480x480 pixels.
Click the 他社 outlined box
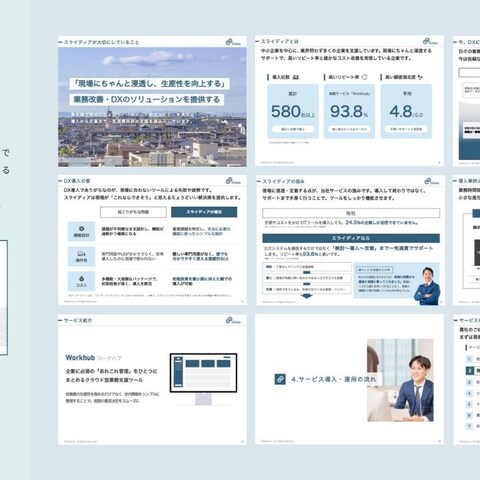[x=351, y=213]
